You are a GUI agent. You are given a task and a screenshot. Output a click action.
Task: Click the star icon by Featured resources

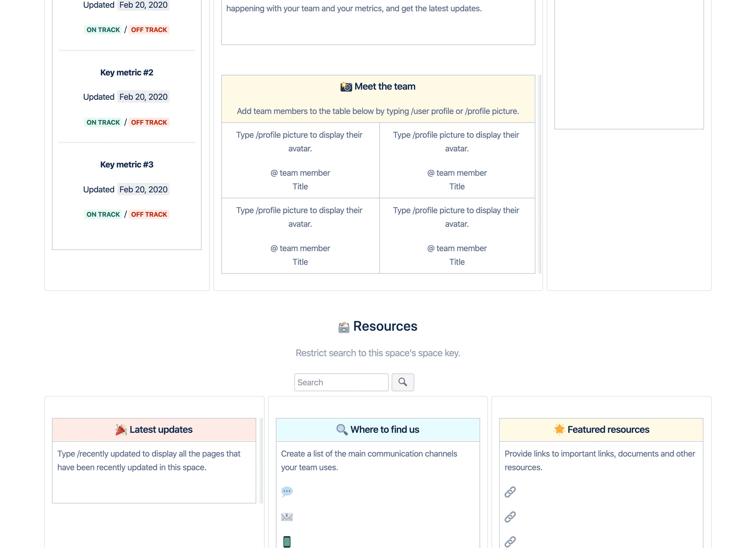pos(559,429)
